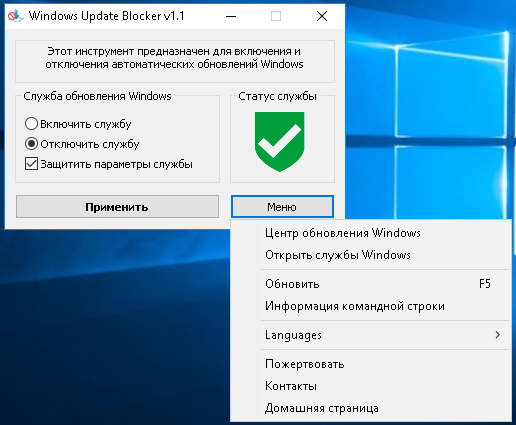Select 'Обновить' from the menu
The height and width of the screenshot is (425, 516).
[x=371, y=284]
